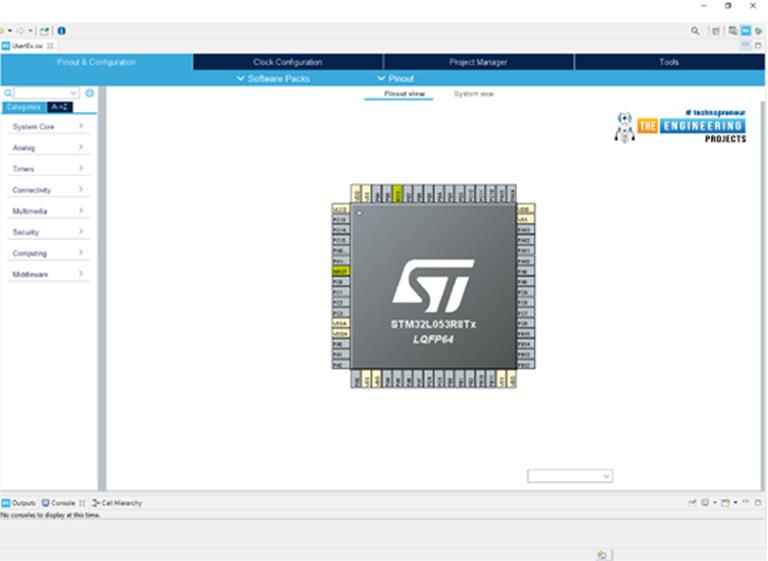Image resolution: width=768 pixels, height=561 pixels.
Task: Expand the System Core category
Action: click(x=48, y=127)
